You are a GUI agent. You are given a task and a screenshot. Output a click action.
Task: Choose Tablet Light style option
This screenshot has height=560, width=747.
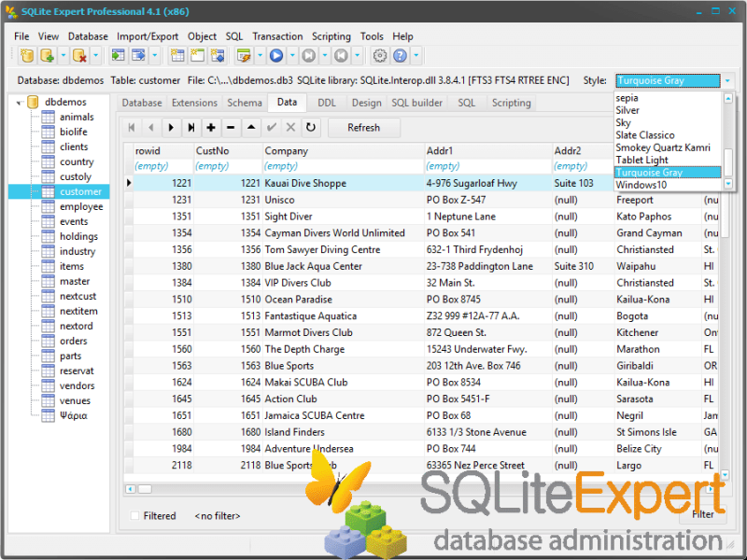(668, 160)
